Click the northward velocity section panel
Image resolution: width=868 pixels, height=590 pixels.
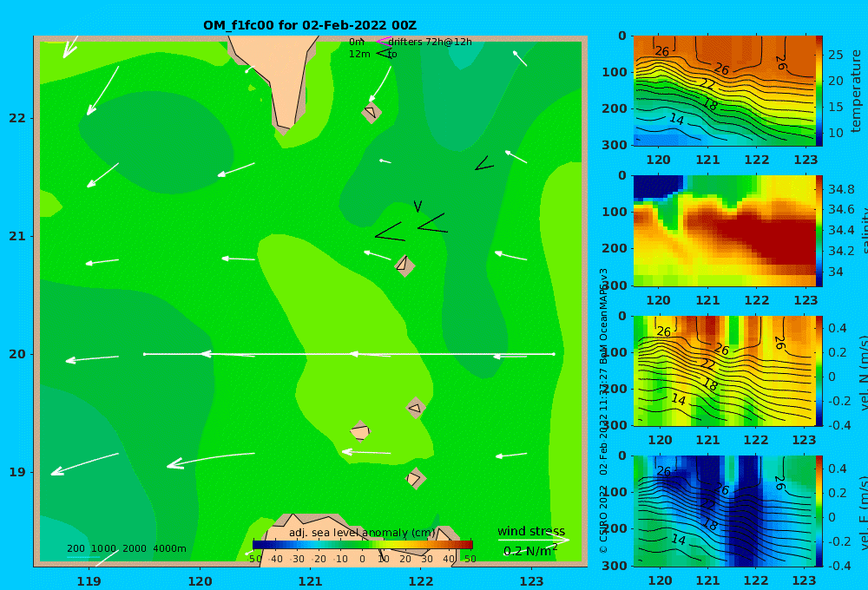(724, 370)
